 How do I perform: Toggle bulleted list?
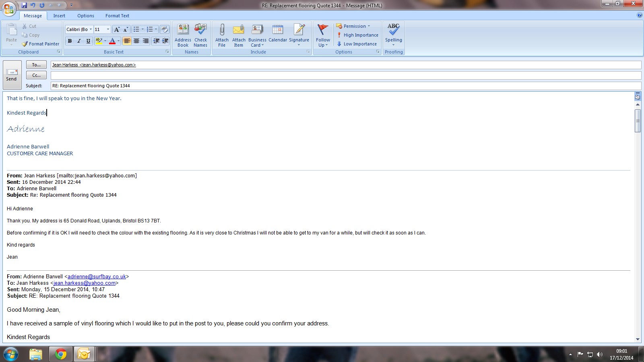click(x=136, y=29)
